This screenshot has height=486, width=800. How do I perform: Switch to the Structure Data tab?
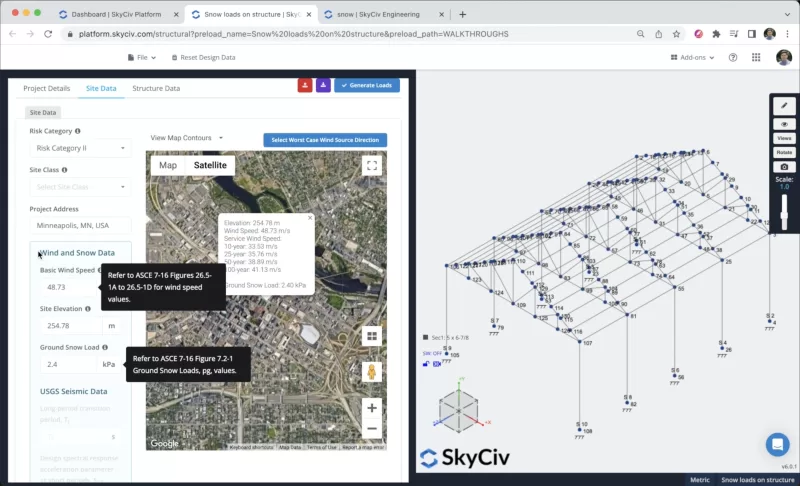coord(156,88)
